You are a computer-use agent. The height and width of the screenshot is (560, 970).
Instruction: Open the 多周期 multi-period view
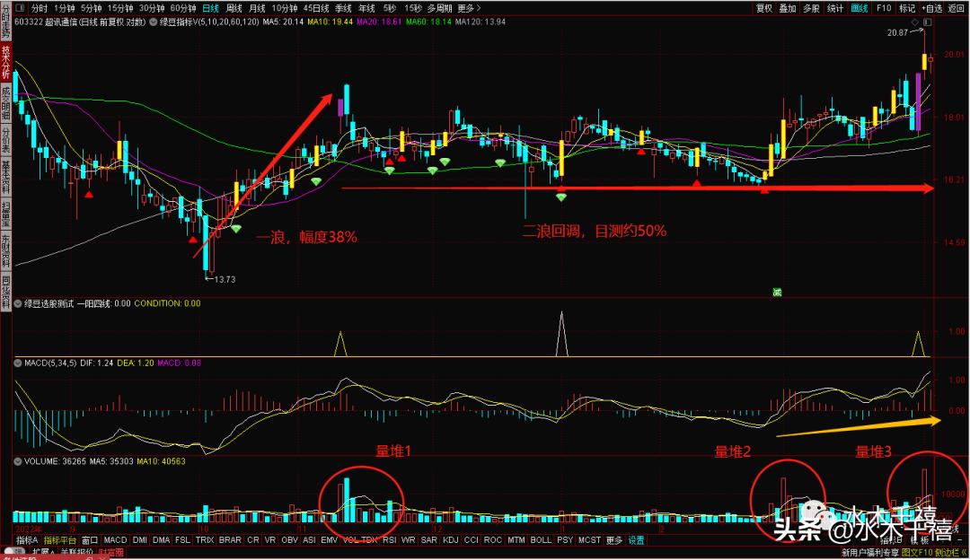[440, 8]
